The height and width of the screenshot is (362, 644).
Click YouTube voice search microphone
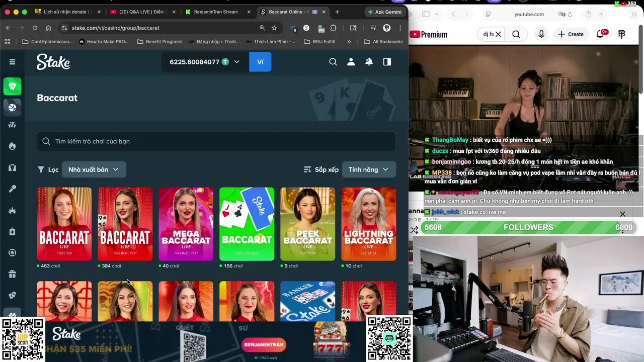point(541,34)
